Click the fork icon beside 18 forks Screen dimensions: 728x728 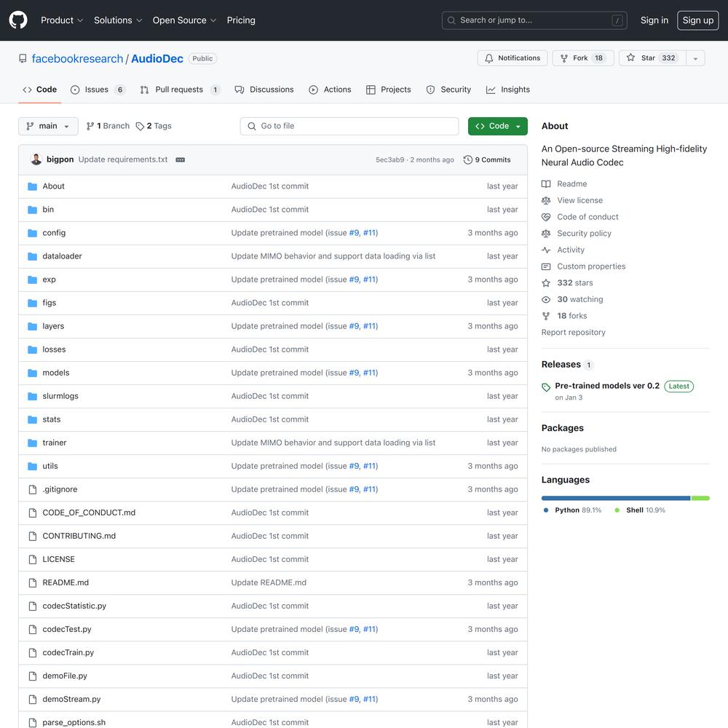click(x=546, y=316)
